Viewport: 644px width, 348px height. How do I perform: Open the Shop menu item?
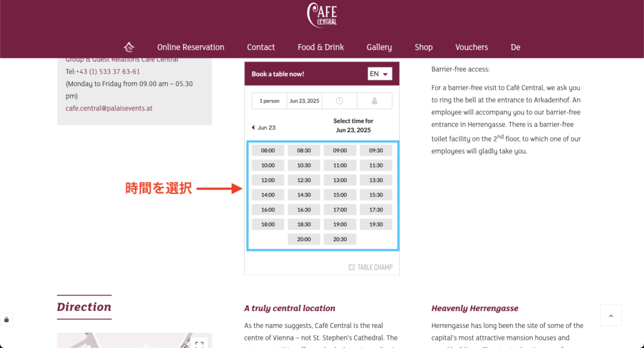pyautogui.click(x=423, y=47)
